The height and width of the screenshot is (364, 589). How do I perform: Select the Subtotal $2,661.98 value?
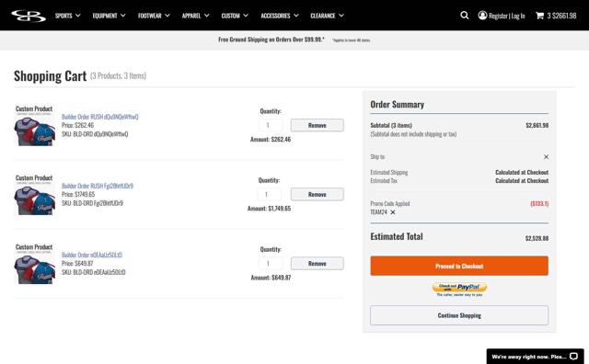point(537,125)
